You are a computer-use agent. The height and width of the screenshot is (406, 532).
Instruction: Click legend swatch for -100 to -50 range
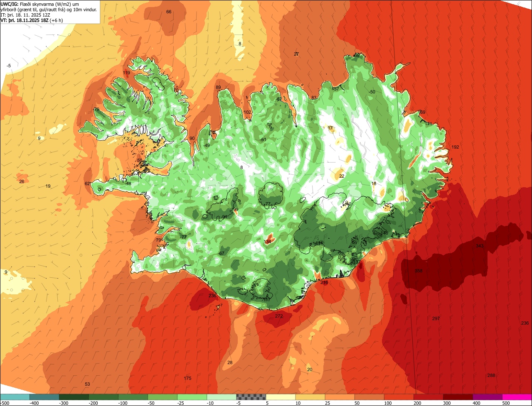133,397
